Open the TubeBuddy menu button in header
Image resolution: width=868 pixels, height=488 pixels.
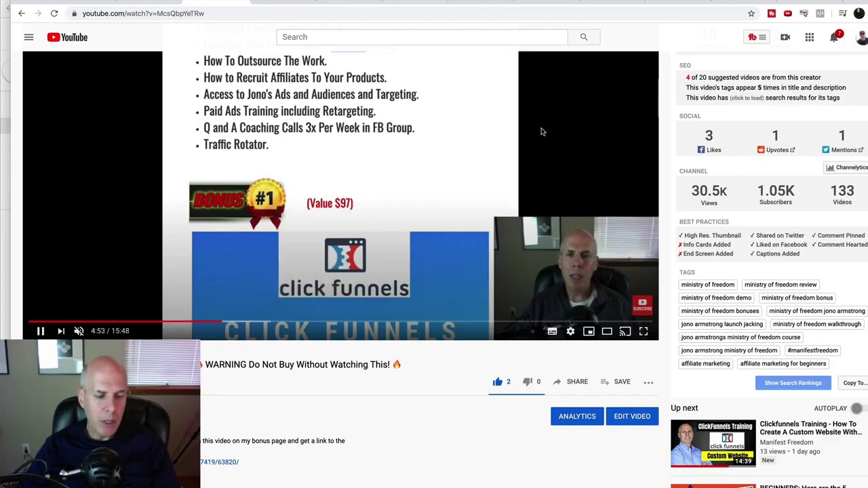point(757,37)
